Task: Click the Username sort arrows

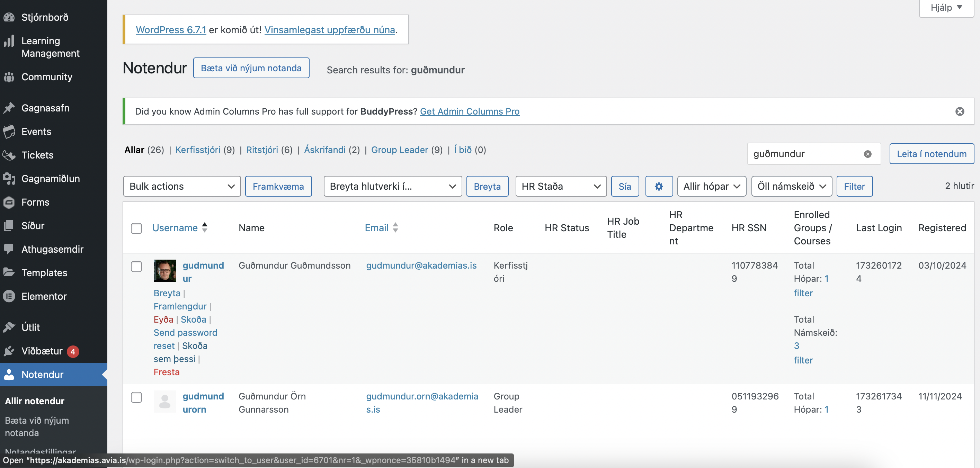Action: click(x=205, y=227)
